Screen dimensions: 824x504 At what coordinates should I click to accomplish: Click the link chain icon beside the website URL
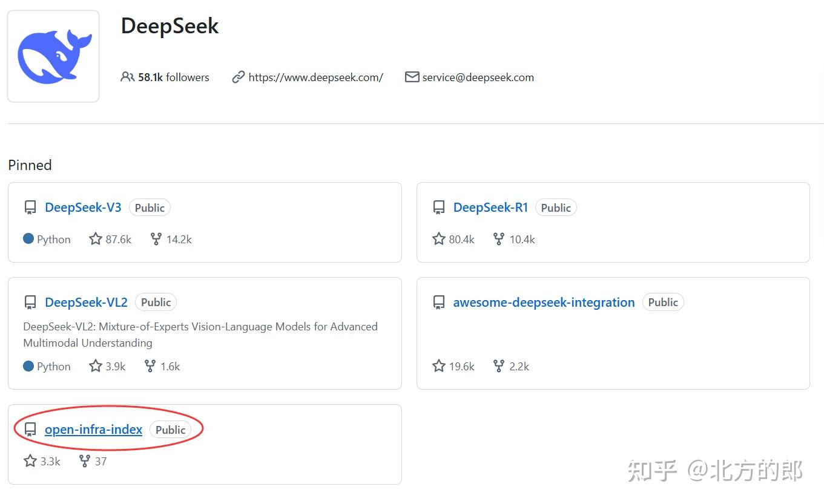(238, 77)
